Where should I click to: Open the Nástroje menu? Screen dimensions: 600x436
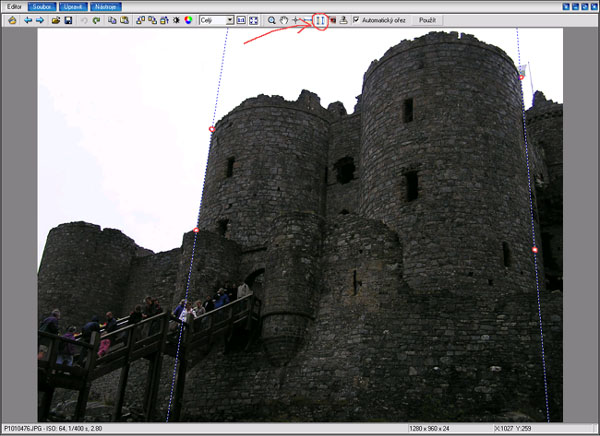(106, 6)
